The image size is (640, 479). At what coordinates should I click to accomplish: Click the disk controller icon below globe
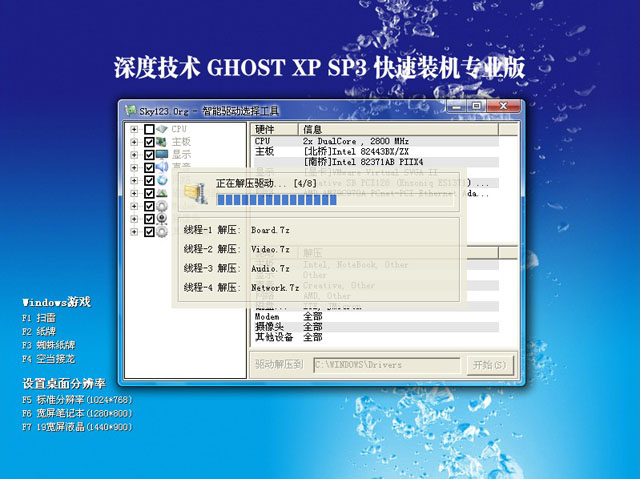pyautogui.click(x=162, y=193)
